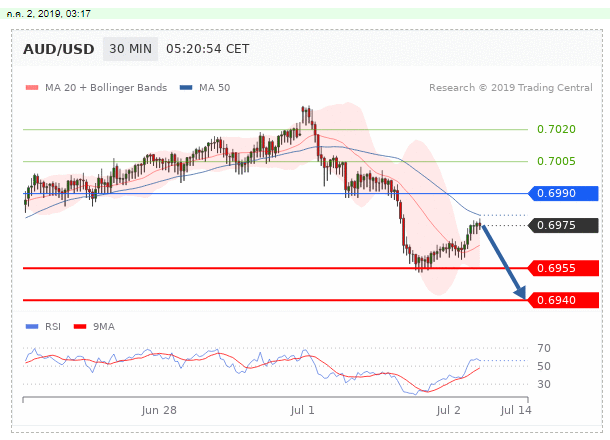This screenshot has width=610, height=440.
Task: Click the blue 0.6990 pivot price tag
Action: [563, 193]
